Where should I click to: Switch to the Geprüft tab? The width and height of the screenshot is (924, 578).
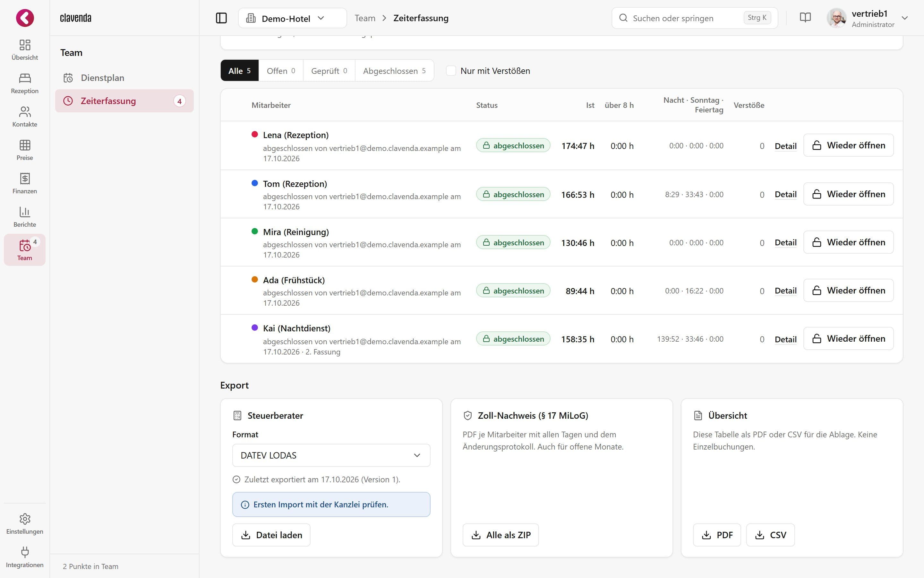tap(329, 71)
